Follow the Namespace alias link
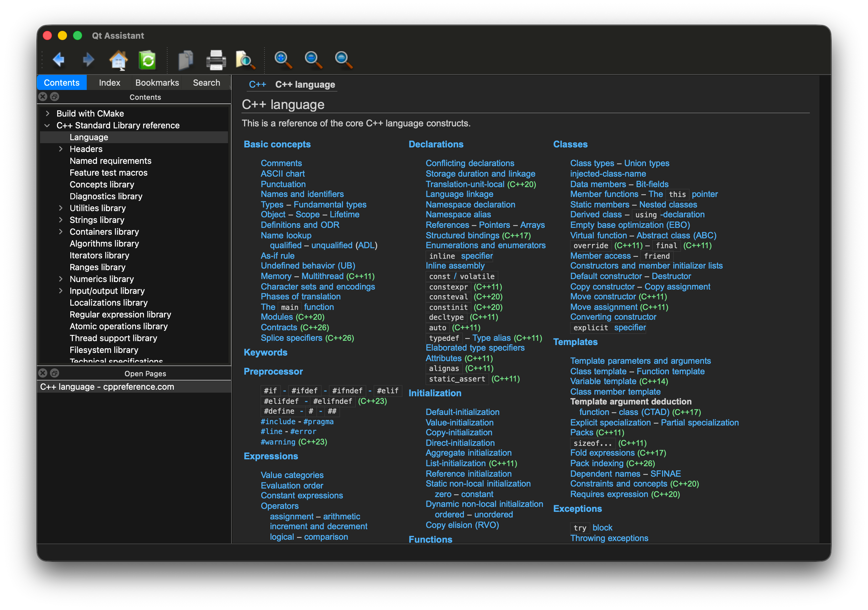 (458, 214)
